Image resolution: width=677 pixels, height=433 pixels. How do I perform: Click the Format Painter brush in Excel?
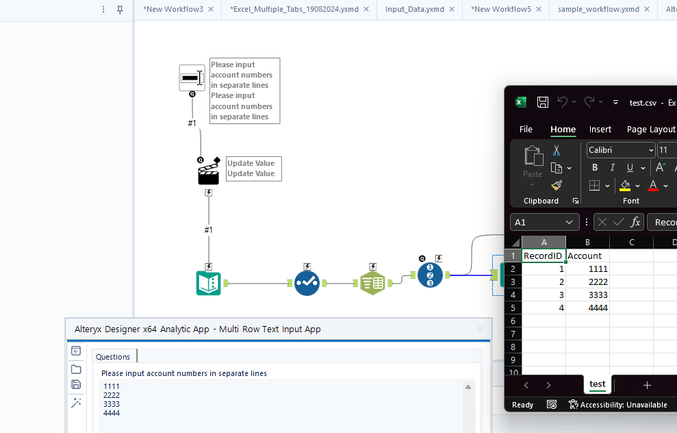tap(557, 185)
